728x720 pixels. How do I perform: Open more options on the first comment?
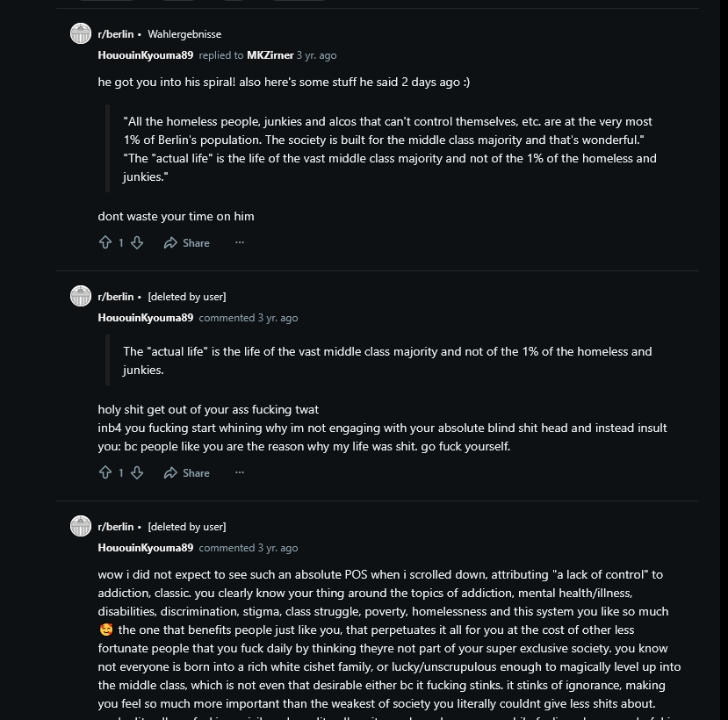(239, 242)
